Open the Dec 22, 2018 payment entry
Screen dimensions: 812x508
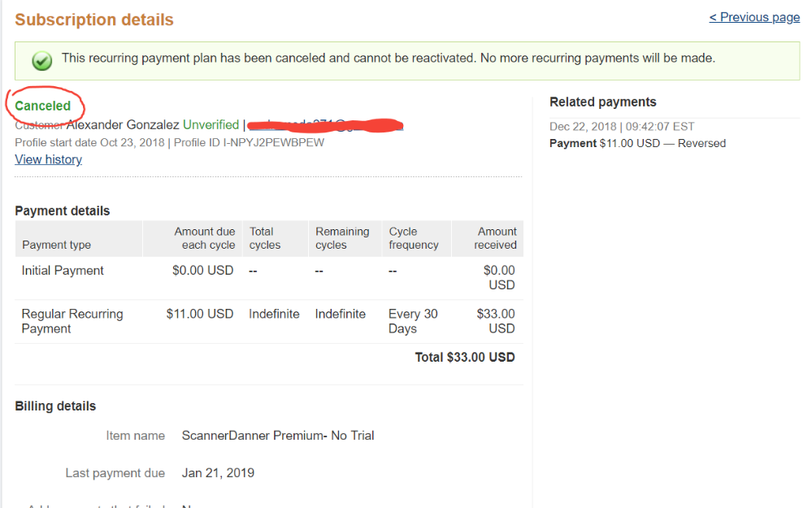click(622, 126)
